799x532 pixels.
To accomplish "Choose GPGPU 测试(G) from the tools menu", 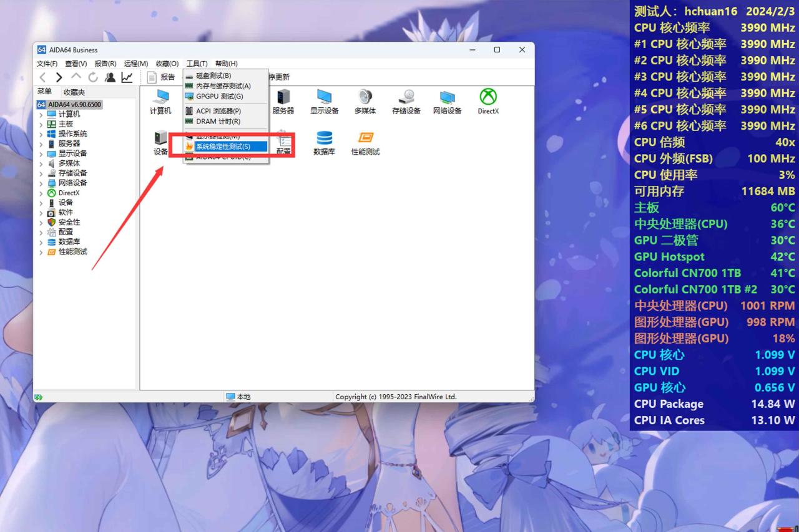I will (x=226, y=97).
